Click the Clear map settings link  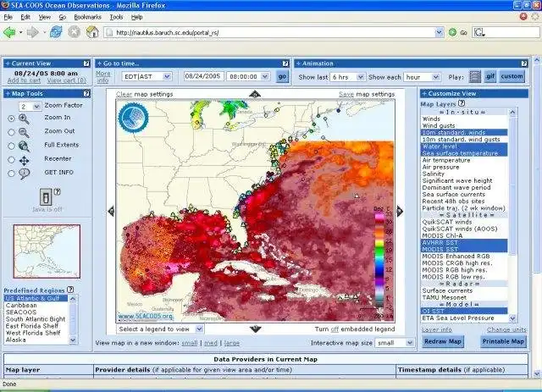124,94
